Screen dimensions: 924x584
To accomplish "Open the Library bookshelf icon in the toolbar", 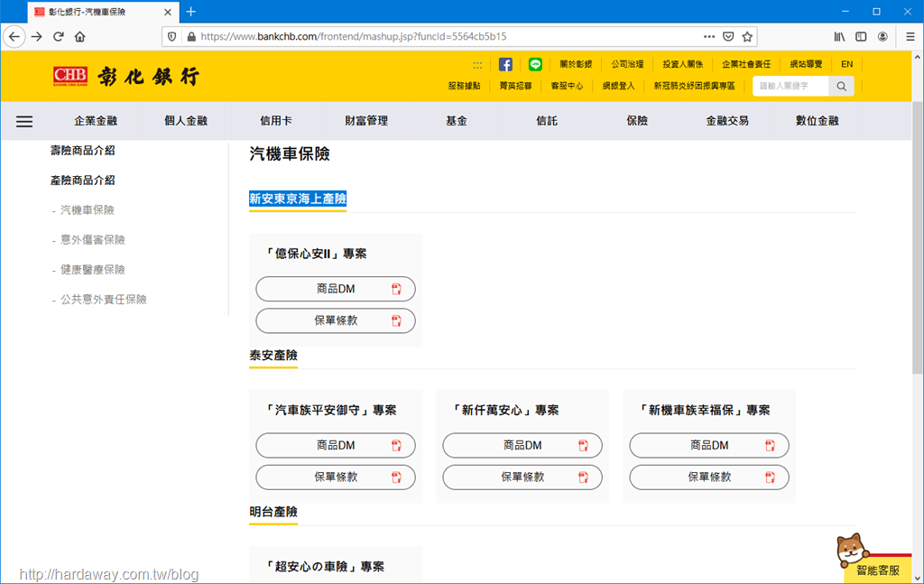I will pyautogui.click(x=839, y=36).
